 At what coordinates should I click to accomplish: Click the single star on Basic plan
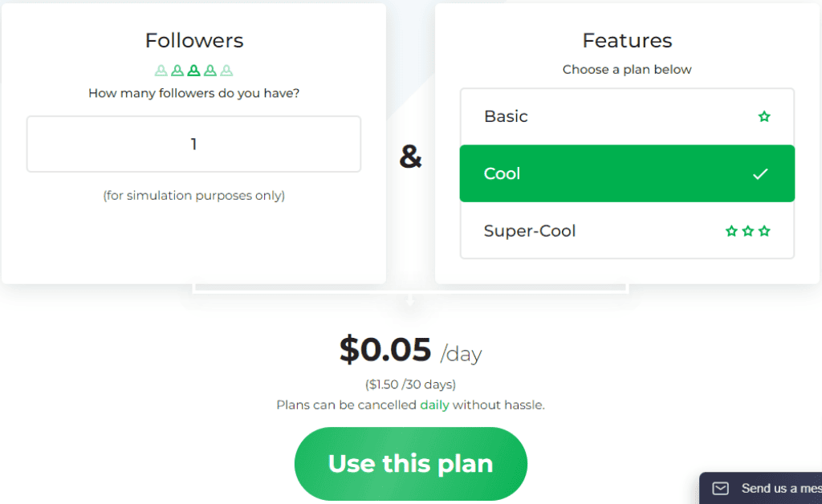click(764, 116)
